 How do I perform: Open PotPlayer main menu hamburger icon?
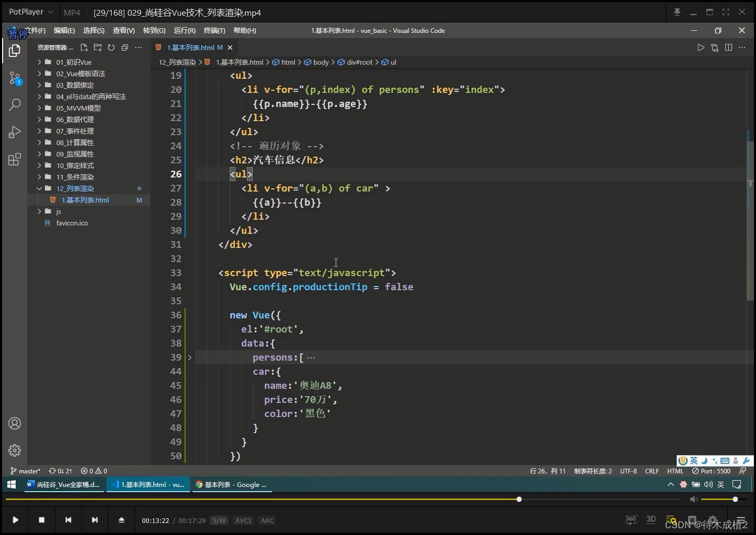point(740,520)
